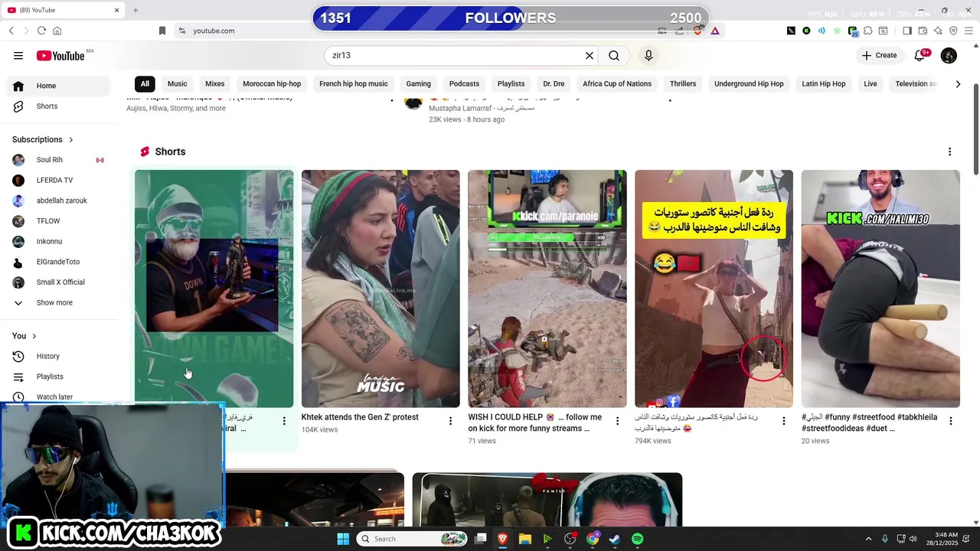Open the Brave Rewards triangle icon
980x551 pixels.
714,31
